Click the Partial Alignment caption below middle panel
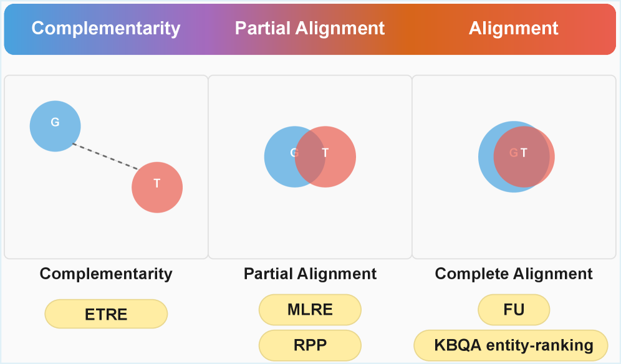621x364 pixels. point(310,274)
